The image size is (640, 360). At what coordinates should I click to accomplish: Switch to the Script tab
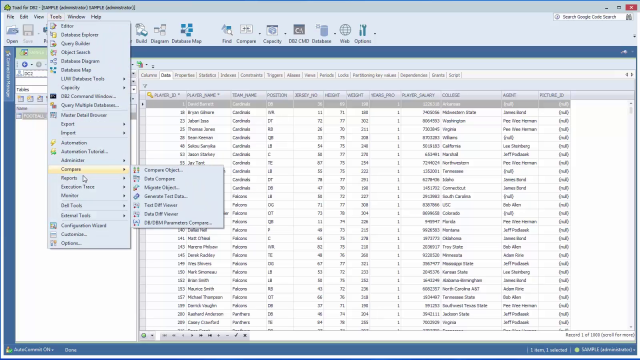click(454, 75)
